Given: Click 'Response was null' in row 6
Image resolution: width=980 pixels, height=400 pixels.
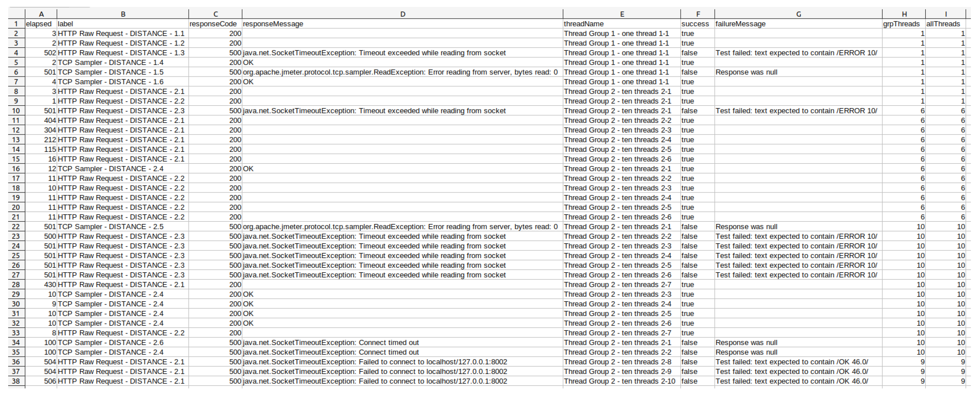Looking at the screenshot, I should click(x=746, y=72).
